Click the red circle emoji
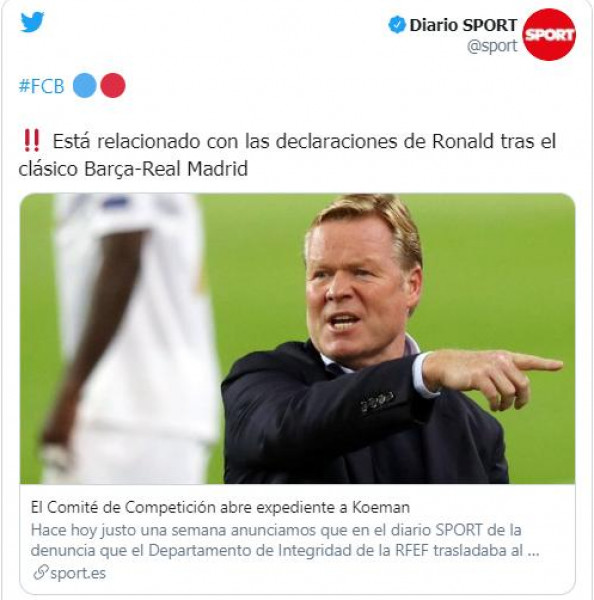 tap(113, 85)
